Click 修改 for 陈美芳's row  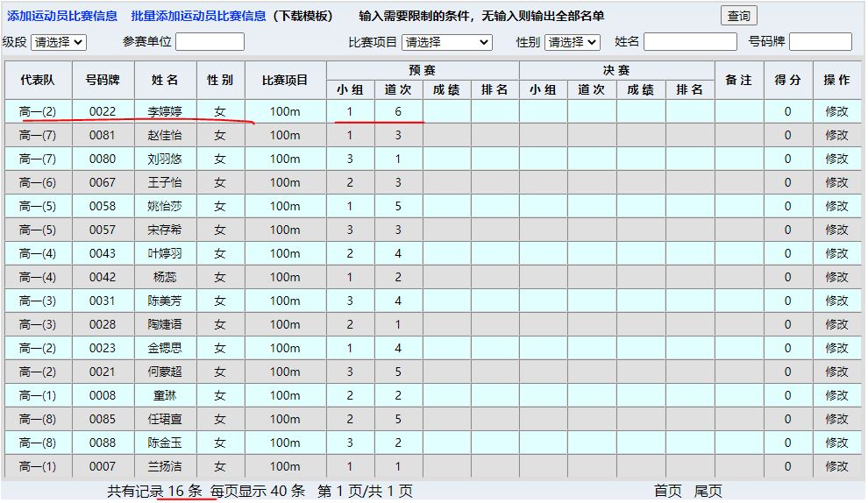point(836,301)
